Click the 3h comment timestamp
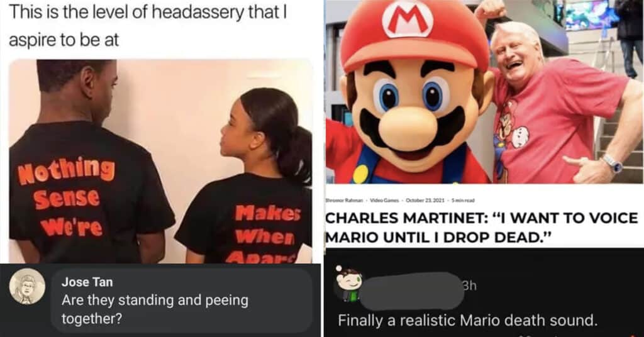644x337 pixels. [470, 285]
